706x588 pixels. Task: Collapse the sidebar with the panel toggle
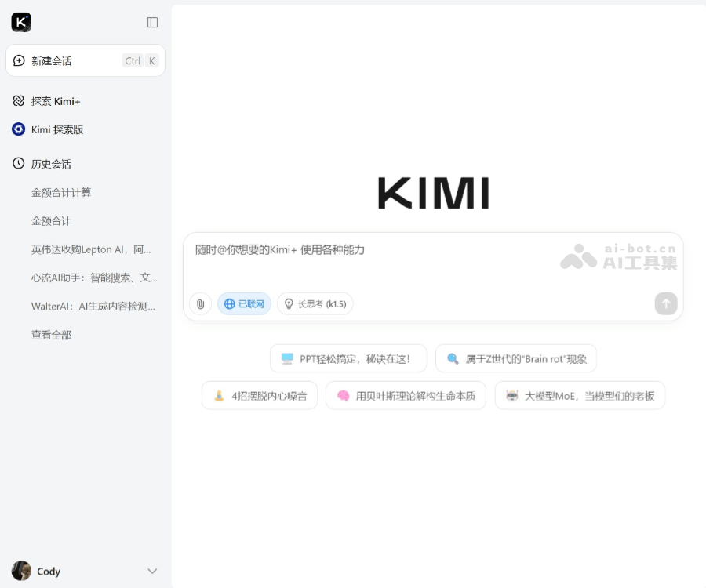[151, 23]
